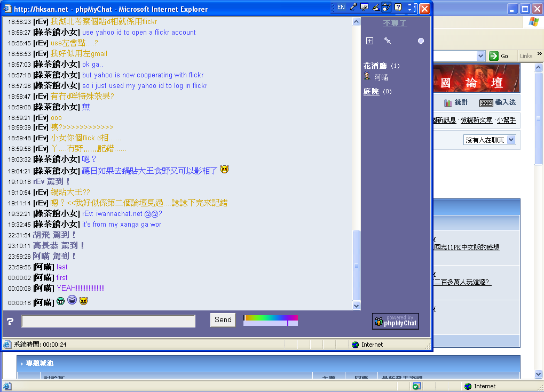Open the powered by phpMyChat badge
This screenshot has height=392, width=544.
(x=396, y=321)
